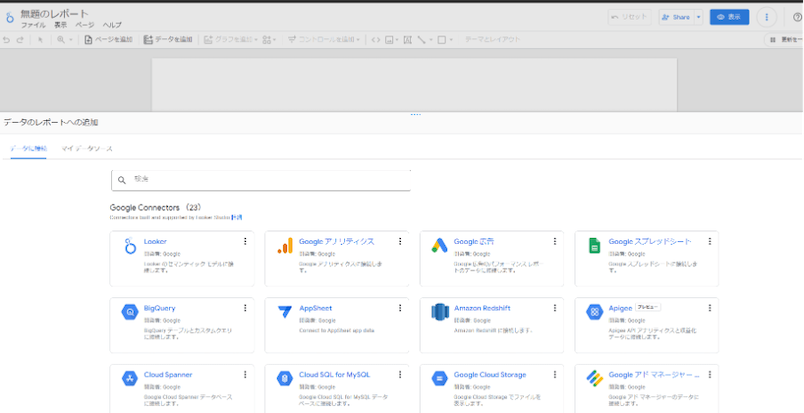Open the 表示 menu in menu bar

coord(61,25)
